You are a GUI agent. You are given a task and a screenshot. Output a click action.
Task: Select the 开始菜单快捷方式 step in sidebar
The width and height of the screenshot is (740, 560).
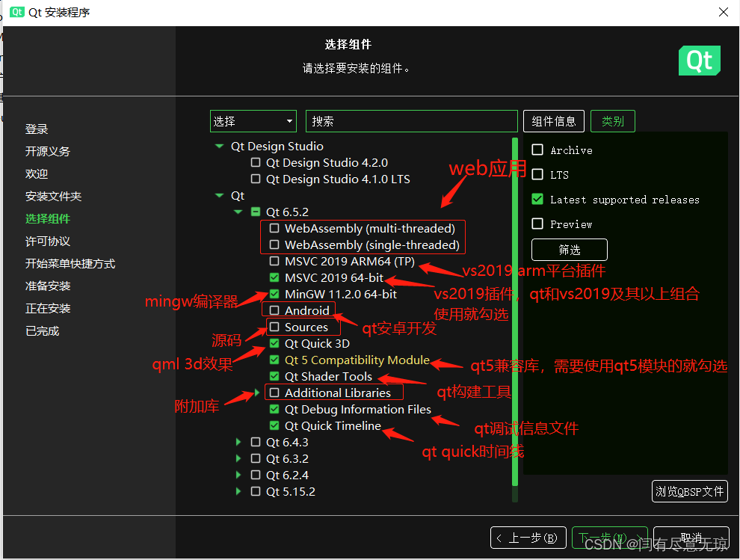point(70,263)
